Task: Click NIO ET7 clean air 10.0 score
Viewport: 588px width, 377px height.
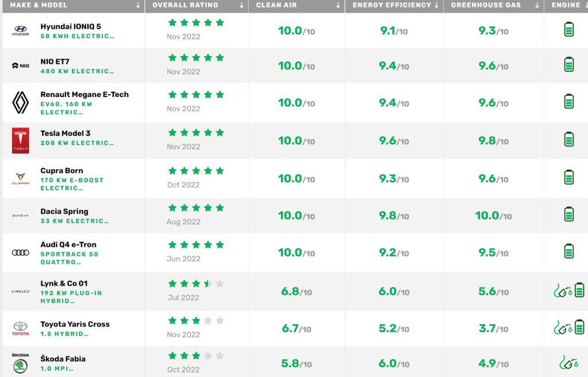Action: [x=297, y=66]
